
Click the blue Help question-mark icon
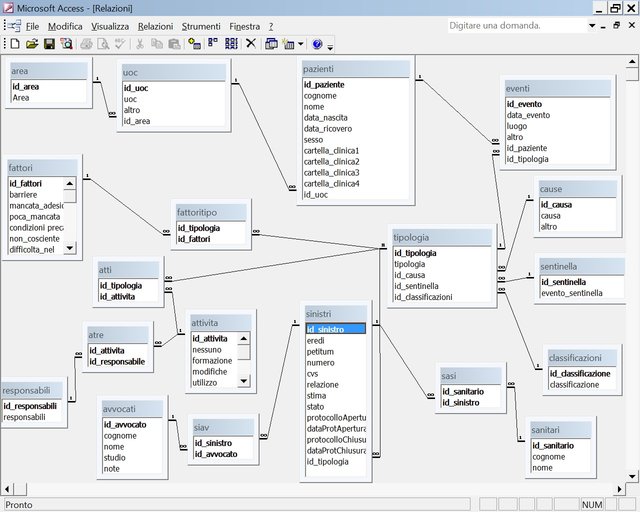point(317,44)
